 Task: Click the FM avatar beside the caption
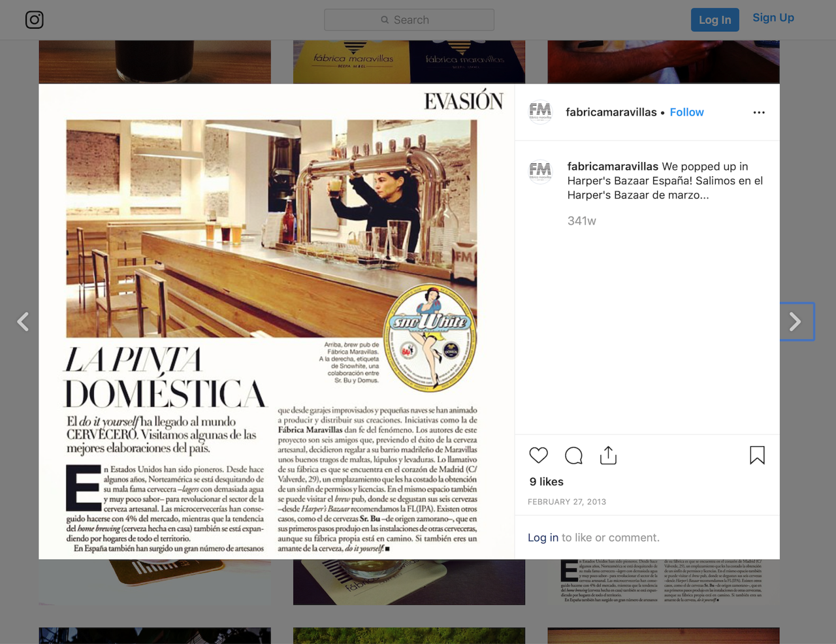(x=540, y=172)
